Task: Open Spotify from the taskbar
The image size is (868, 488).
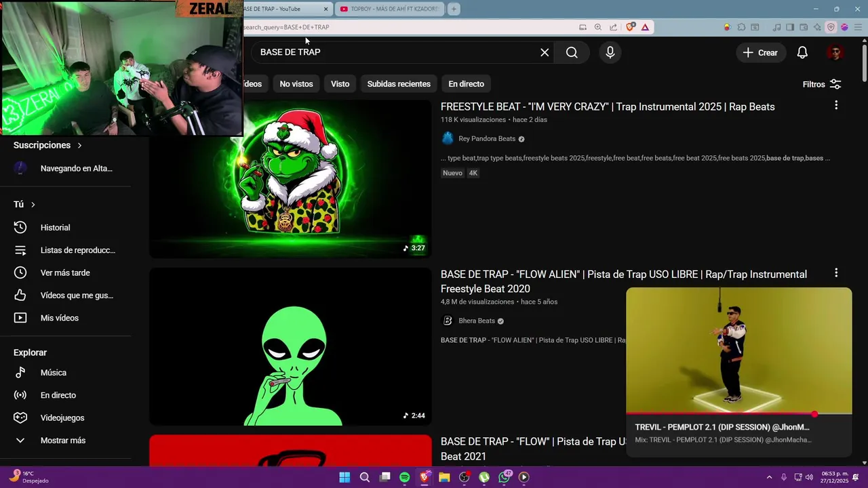Action: tap(404, 477)
